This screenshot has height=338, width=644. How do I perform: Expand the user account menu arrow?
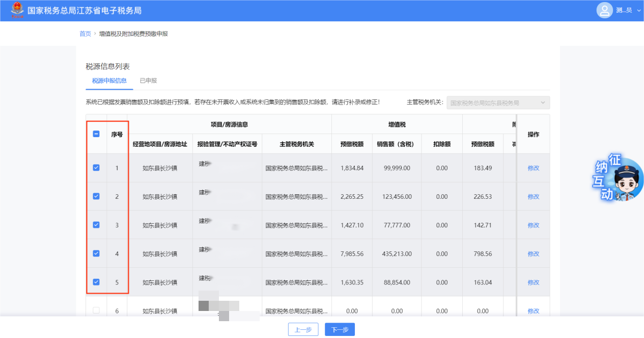[638, 10]
